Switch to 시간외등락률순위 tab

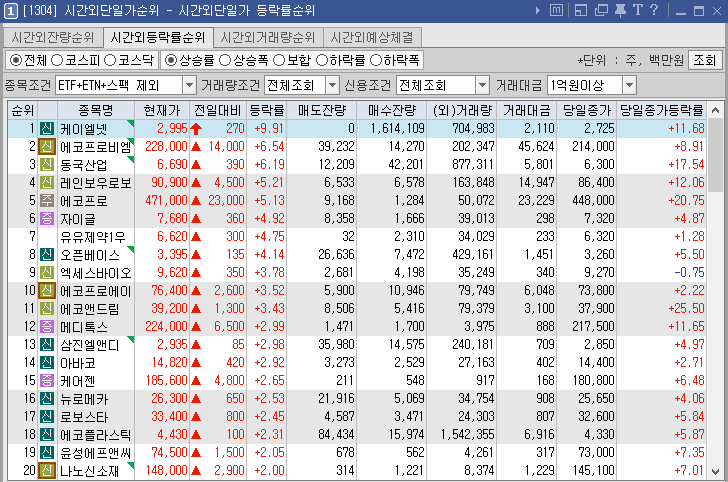pos(158,37)
